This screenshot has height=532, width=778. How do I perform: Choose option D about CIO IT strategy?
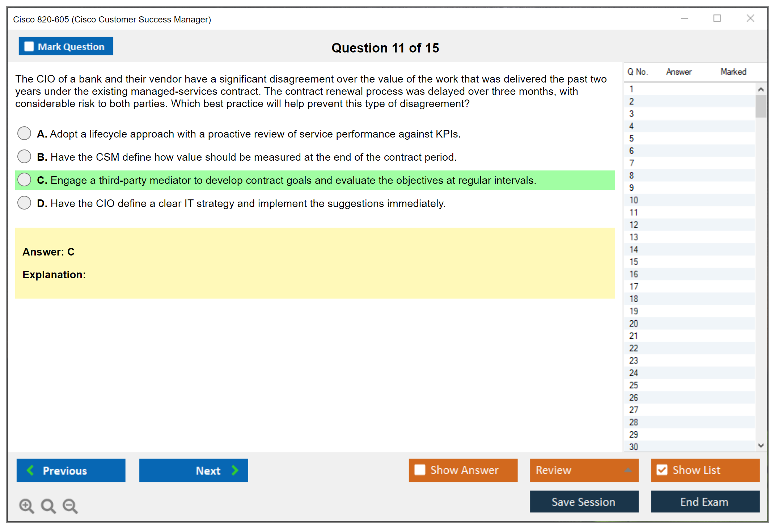click(24, 203)
